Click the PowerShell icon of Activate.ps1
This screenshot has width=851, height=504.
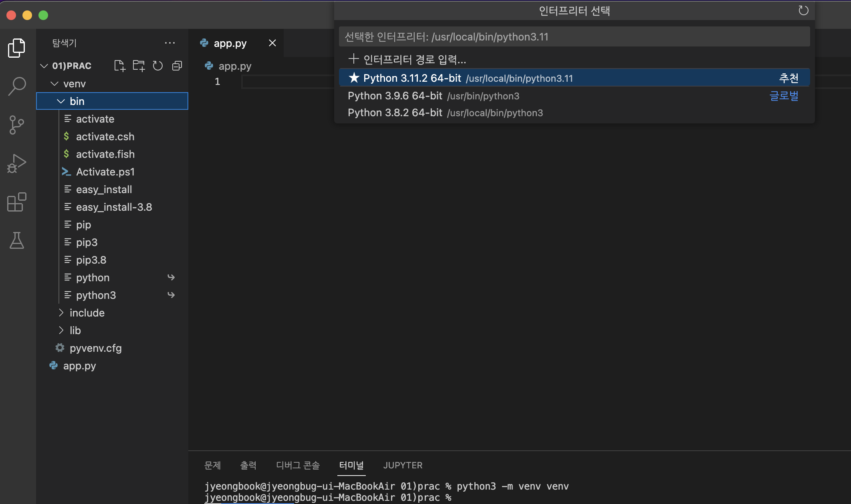(67, 171)
